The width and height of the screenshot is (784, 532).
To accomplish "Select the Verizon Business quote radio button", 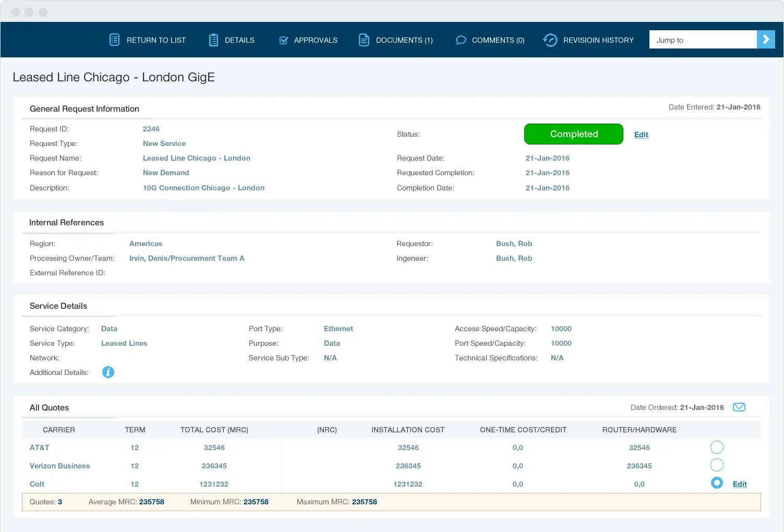I will (717, 465).
